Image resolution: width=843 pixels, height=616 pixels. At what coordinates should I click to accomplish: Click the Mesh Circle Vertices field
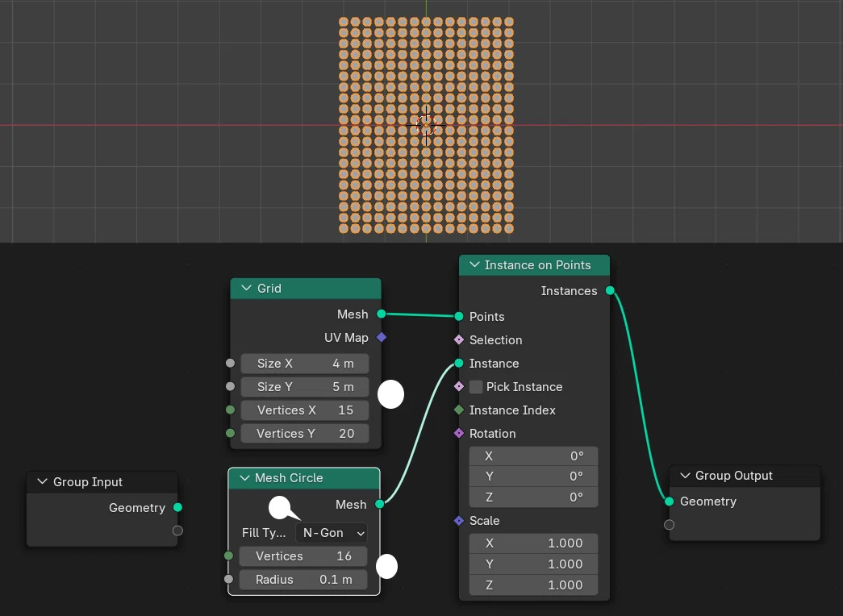click(303, 556)
